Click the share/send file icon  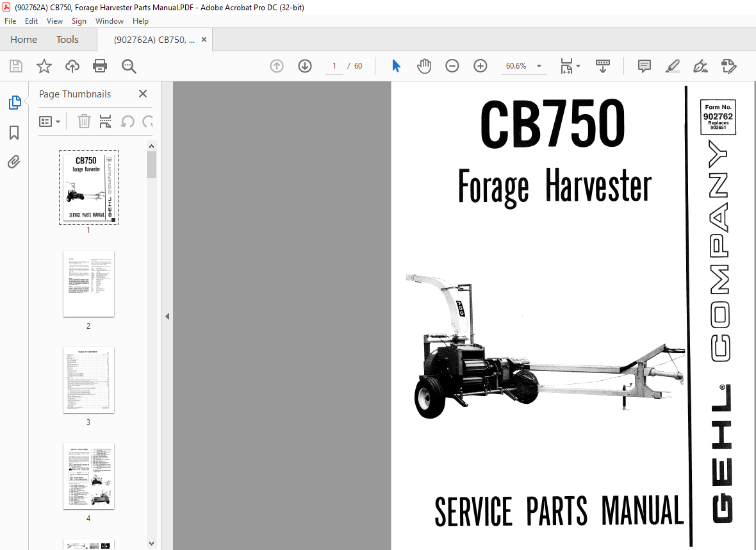(728, 66)
